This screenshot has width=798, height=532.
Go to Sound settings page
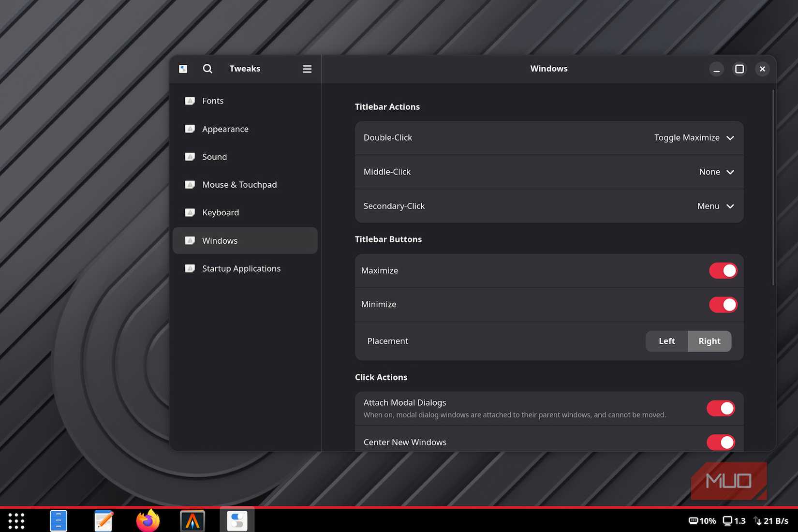tap(245, 157)
